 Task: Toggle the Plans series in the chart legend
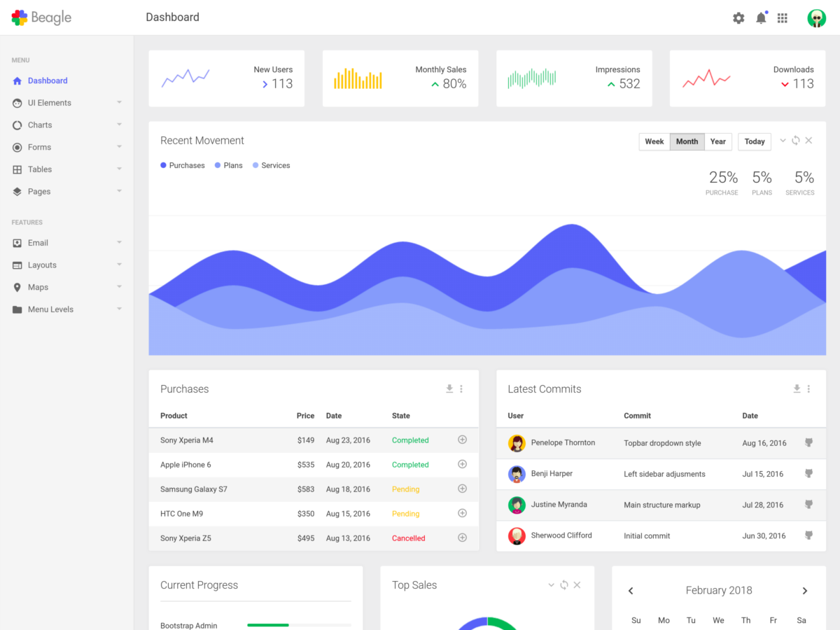[228, 165]
